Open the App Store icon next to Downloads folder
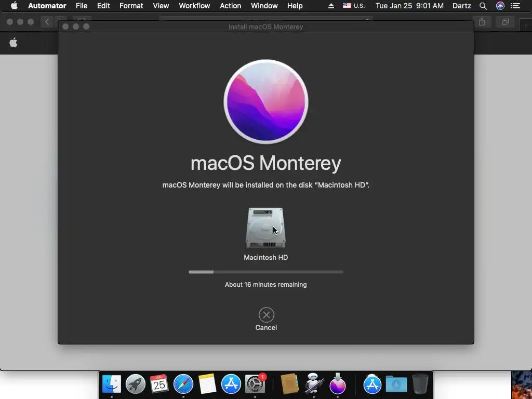Viewport: 532px width, 399px height. [x=372, y=384]
